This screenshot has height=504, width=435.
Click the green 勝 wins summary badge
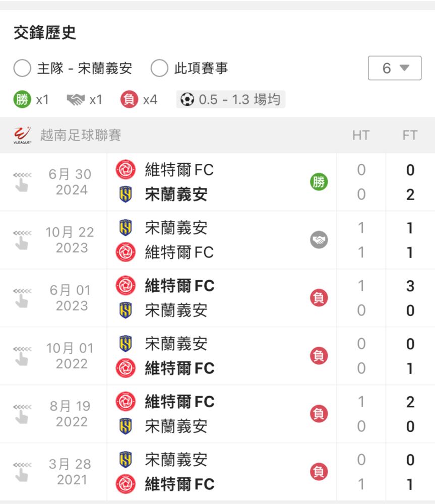(x=22, y=99)
